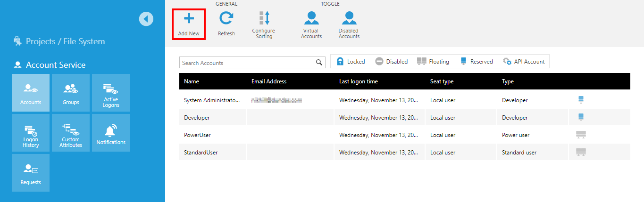Sort by the Name column header
The height and width of the screenshot is (202, 644).
coord(192,81)
